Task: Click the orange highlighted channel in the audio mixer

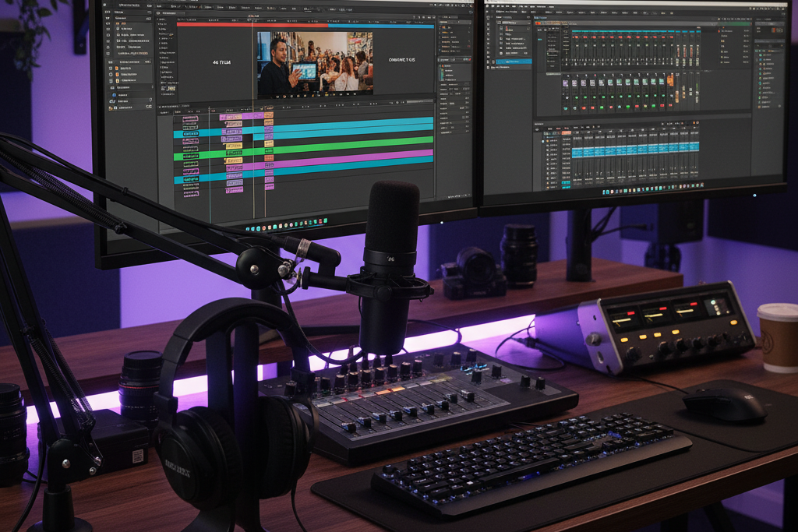Action: click(669, 80)
